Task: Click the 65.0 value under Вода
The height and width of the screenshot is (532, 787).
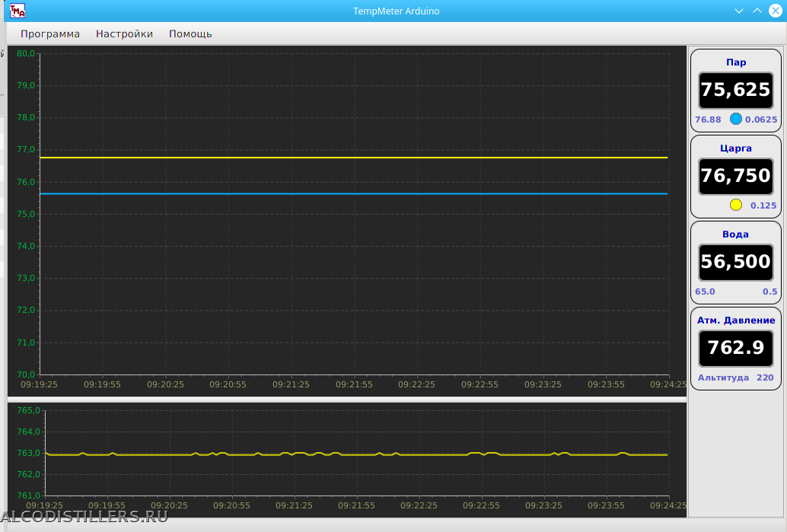Action: pyautogui.click(x=705, y=291)
